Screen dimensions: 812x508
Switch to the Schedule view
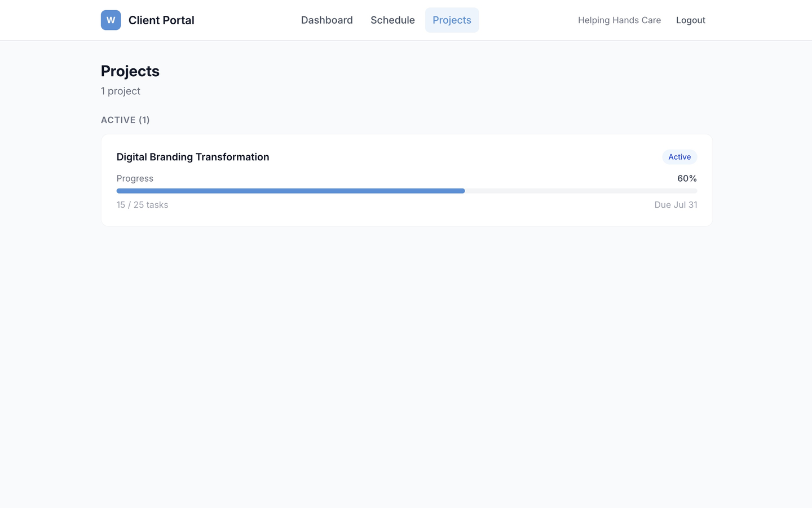392,20
